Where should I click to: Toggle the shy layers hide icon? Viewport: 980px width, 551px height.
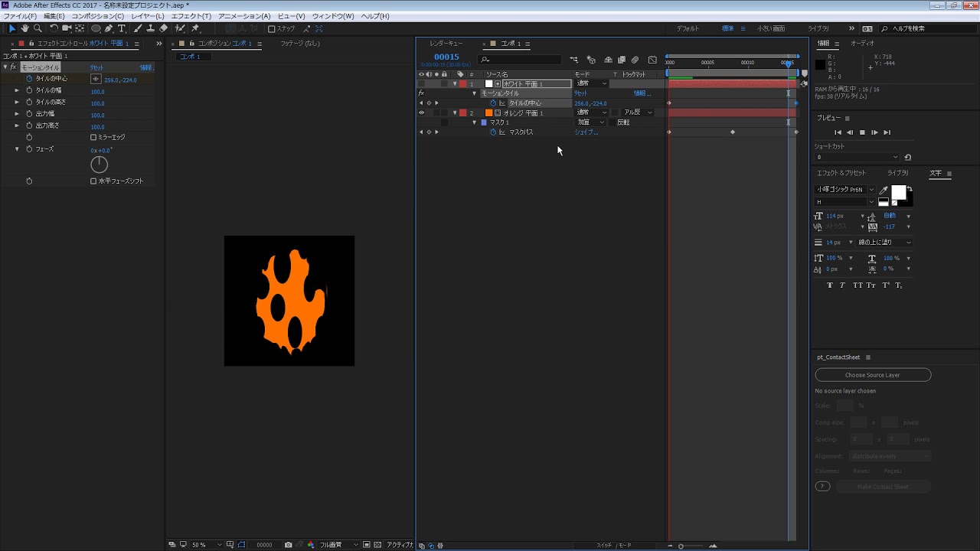tap(608, 60)
